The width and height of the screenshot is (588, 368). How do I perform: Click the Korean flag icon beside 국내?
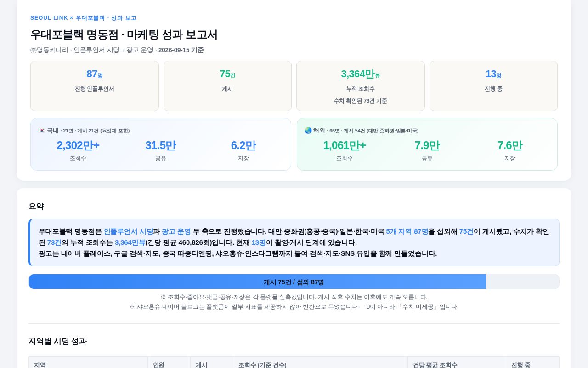[x=42, y=131]
